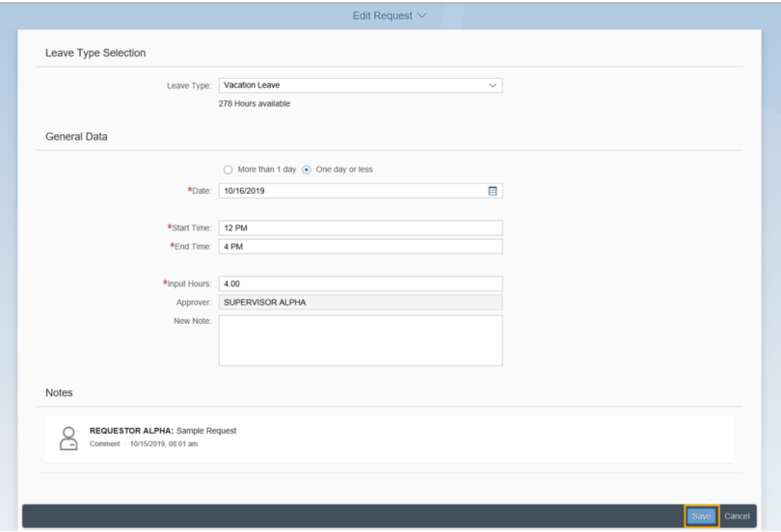
Task: Click the Approver field SUPERVISOR ALPHA
Action: [360, 303]
